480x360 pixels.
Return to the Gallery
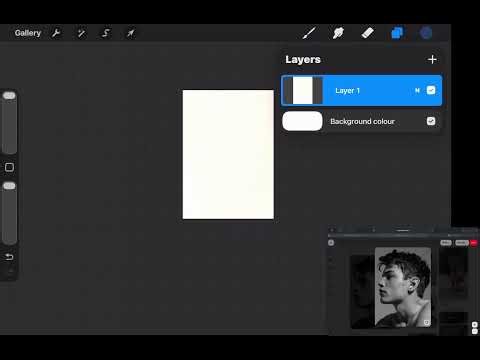[x=28, y=33]
